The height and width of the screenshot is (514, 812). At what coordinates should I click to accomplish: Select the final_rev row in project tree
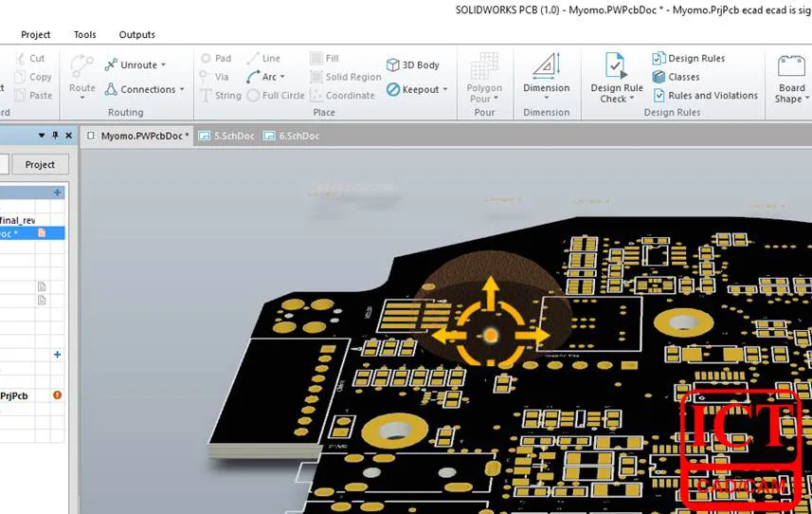(32, 220)
